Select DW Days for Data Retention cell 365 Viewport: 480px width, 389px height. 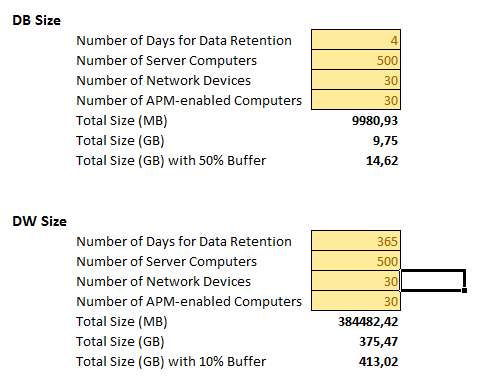[x=356, y=241]
